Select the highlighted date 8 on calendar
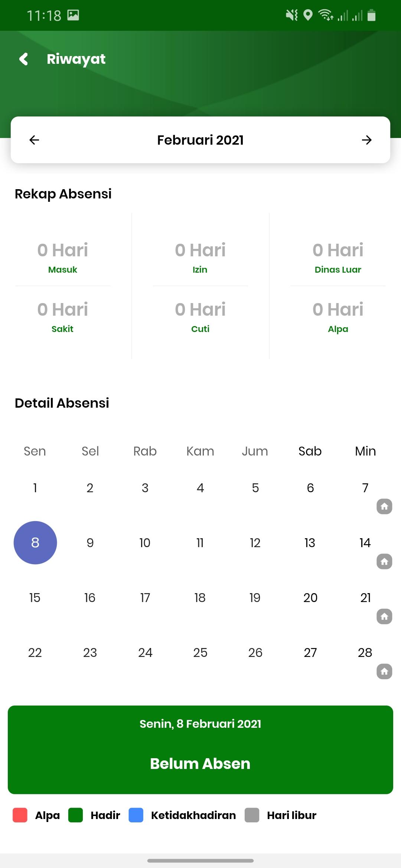The image size is (401, 868). pyautogui.click(x=35, y=543)
